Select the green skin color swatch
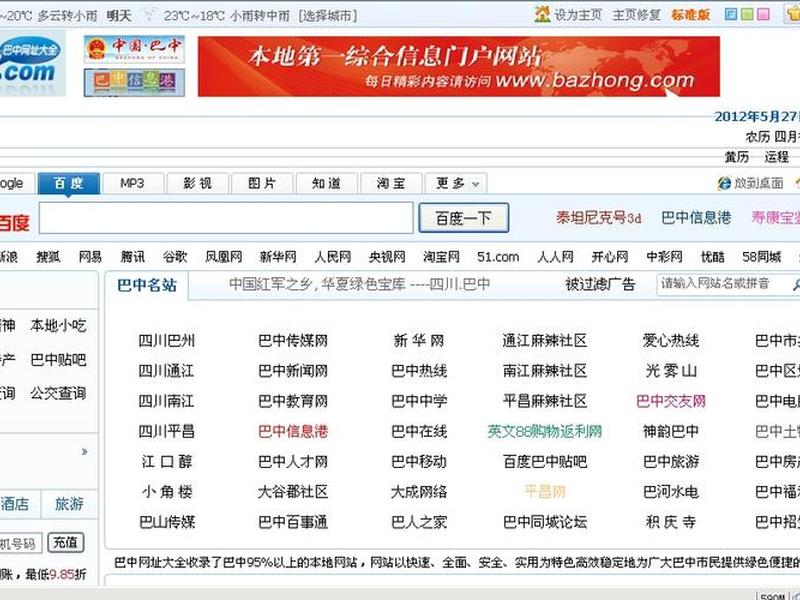This screenshot has height=600, width=800. click(747, 14)
